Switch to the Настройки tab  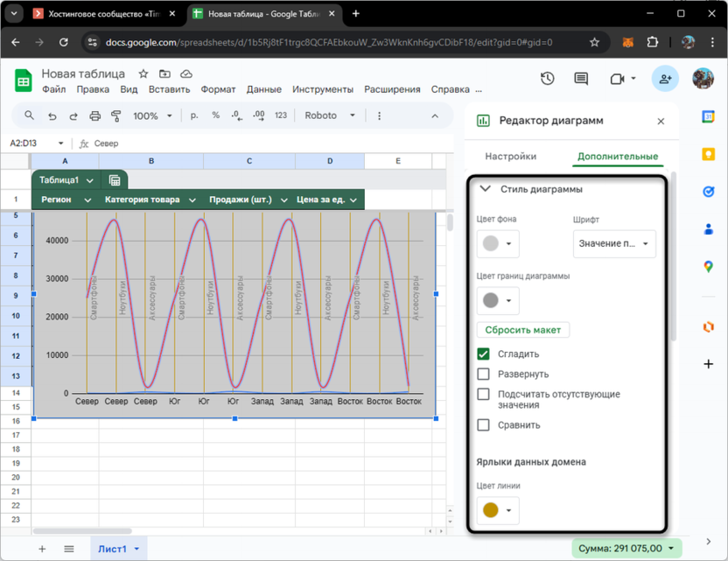[510, 157]
